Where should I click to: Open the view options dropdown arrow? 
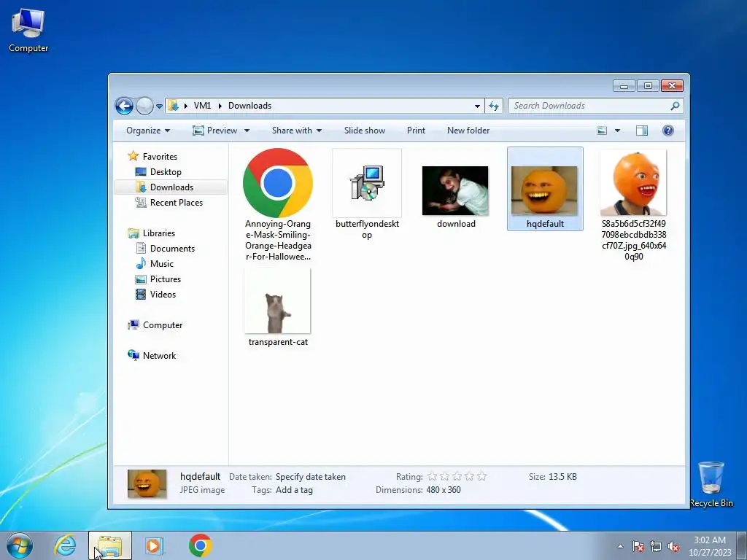click(617, 131)
